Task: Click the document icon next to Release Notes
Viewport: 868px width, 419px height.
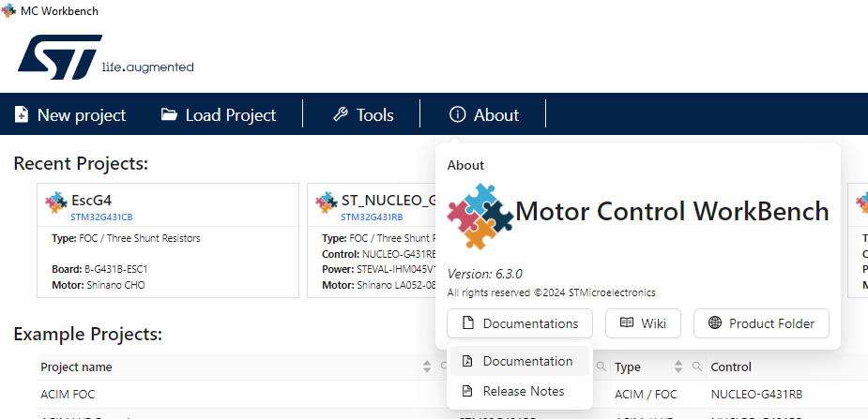Action: [x=467, y=391]
